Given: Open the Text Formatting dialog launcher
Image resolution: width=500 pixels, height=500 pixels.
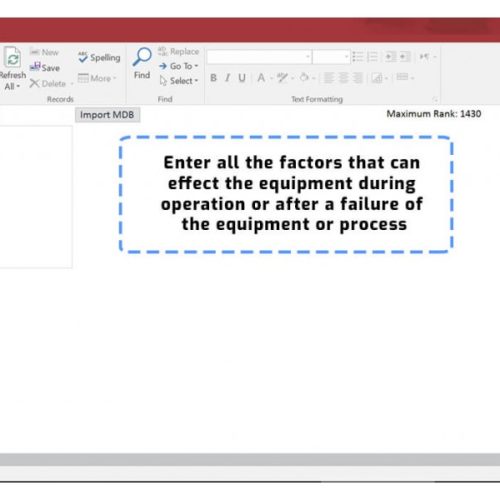Looking at the screenshot, I should 435,99.
